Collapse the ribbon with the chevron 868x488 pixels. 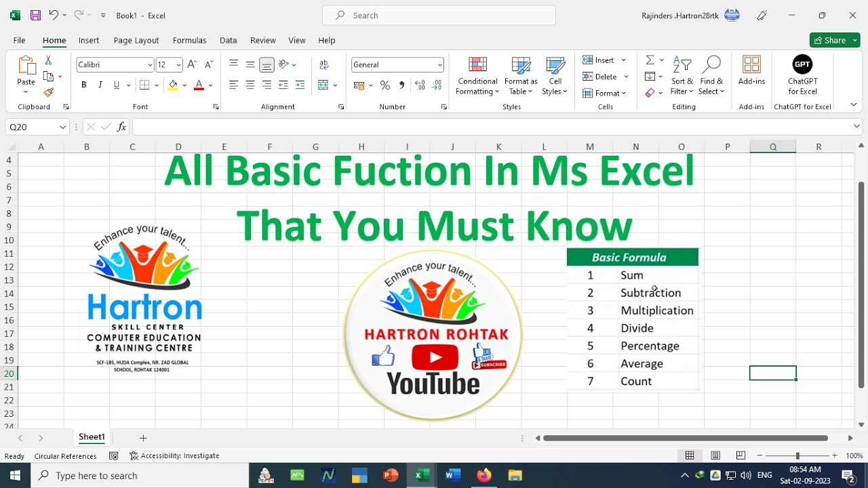(x=854, y=105)
